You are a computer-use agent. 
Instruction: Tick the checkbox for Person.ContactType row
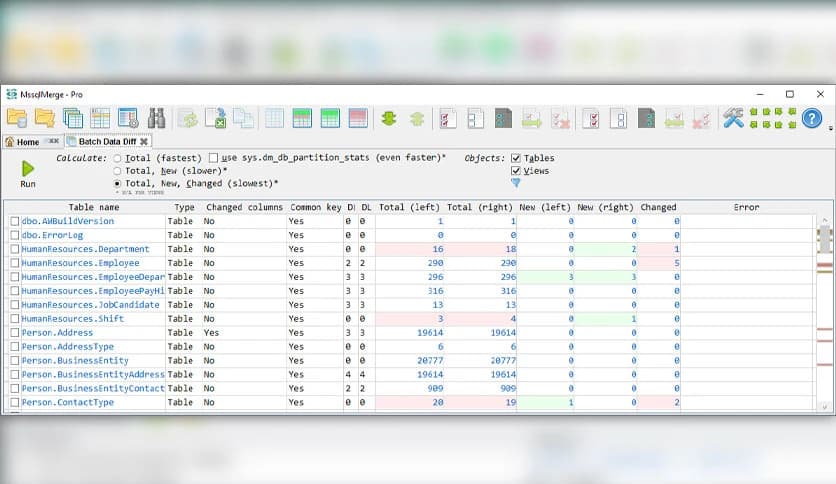tap(15, 402)
